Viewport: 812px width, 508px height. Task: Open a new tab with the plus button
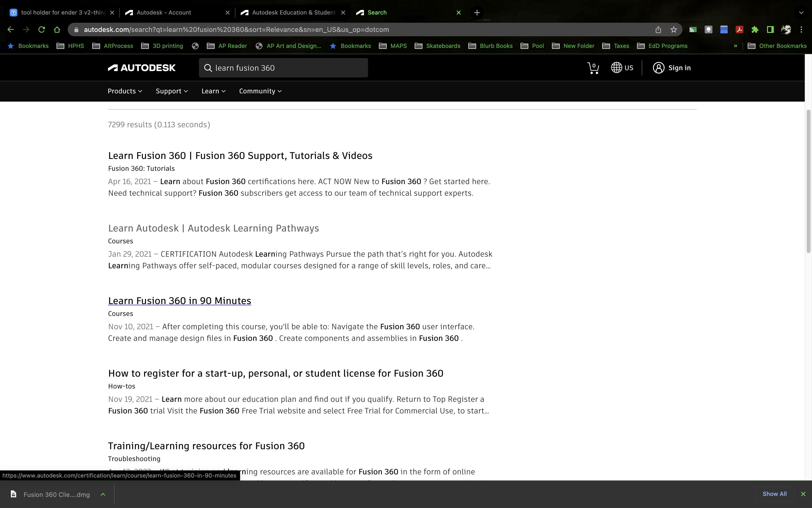[477, 12]
